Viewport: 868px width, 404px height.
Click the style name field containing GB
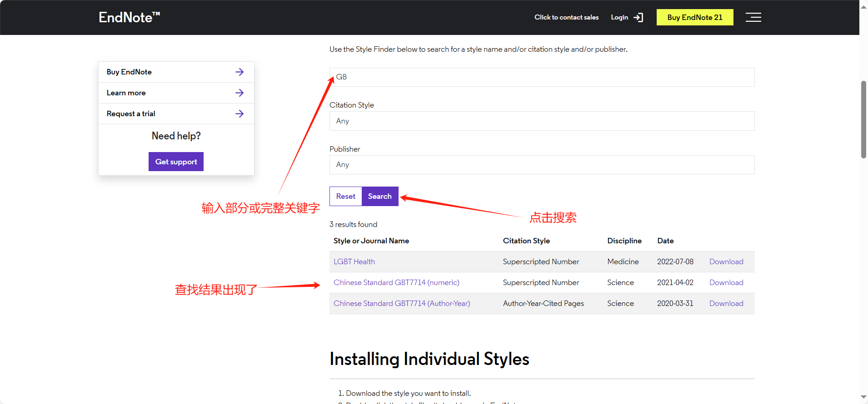click(x=542, y=77)
